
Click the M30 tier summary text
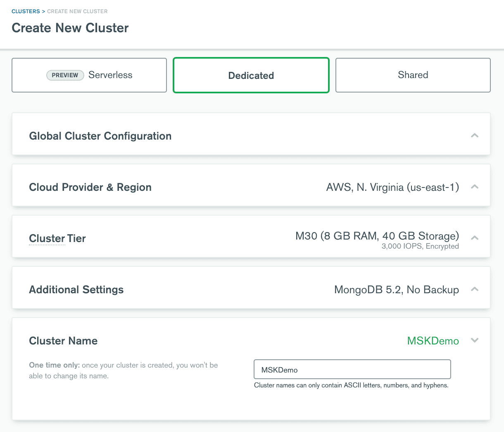(x=377, y=236)
